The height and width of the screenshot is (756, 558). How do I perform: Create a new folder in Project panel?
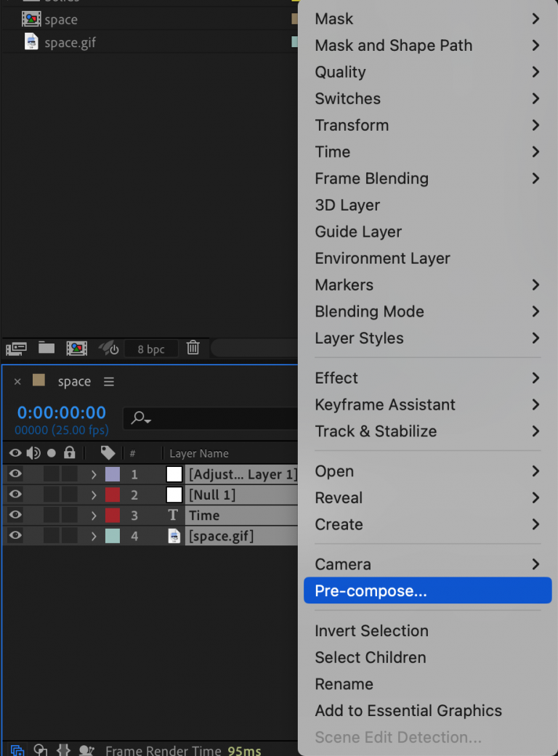[46, 348]
